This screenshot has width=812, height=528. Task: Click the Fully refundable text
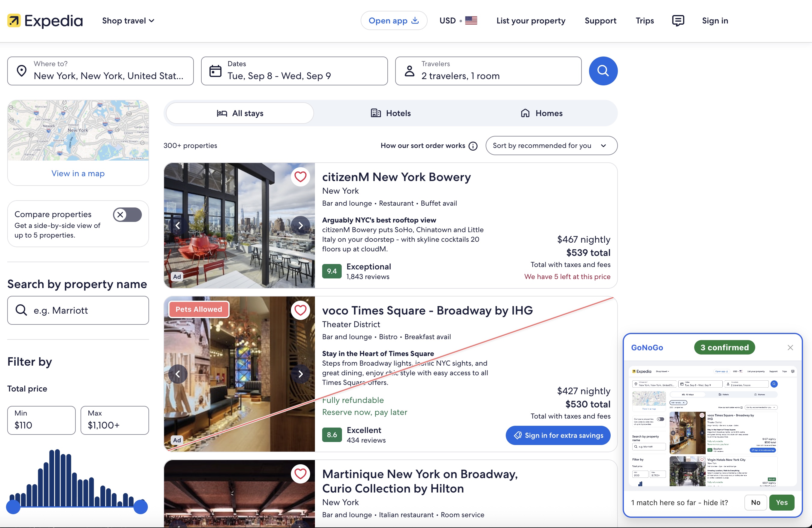353,400
